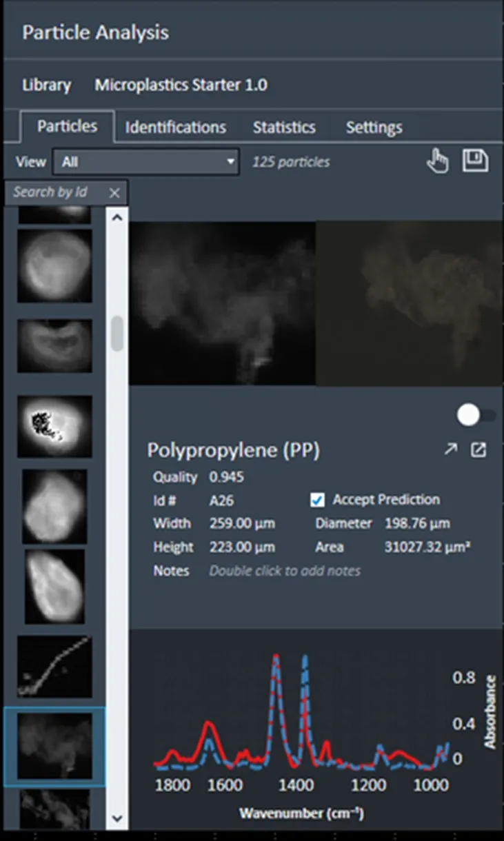Image resolution: width=504 pixels, height=841 pixels.
Task: Open the pop-out window icon beside Polypropylene
Action: tap(478, 449)
